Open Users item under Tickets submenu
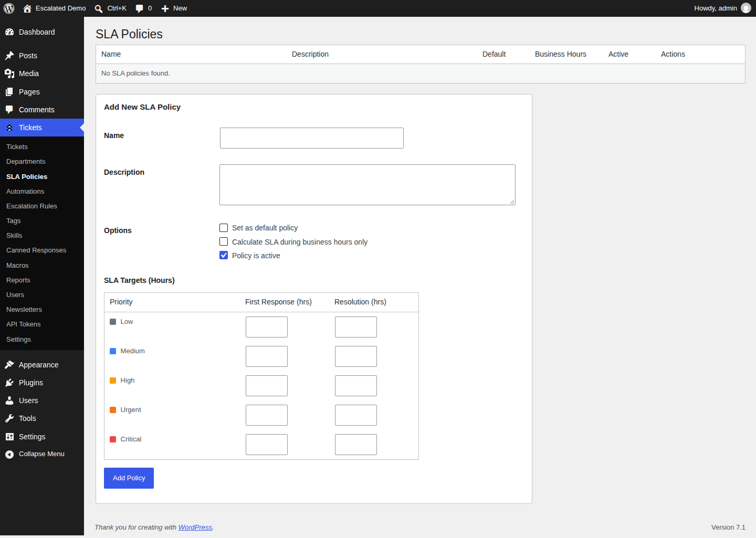This screenshot has height=538, width=756. point(15,295)
